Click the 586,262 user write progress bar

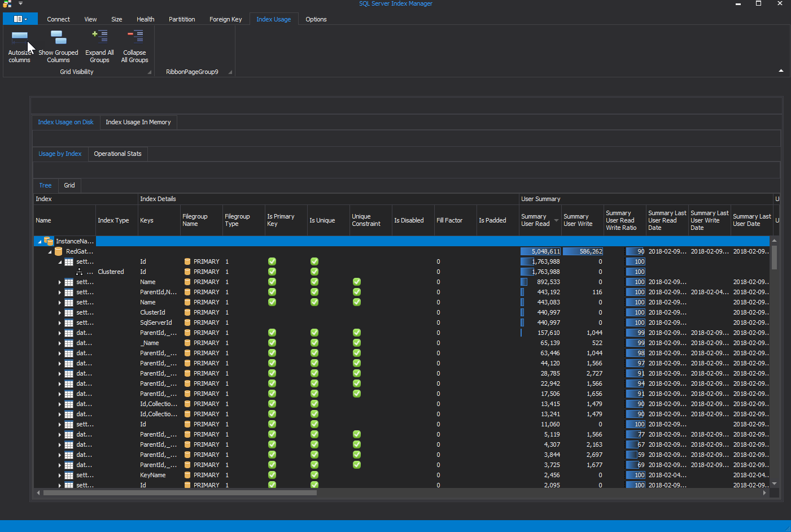[583, 251]
